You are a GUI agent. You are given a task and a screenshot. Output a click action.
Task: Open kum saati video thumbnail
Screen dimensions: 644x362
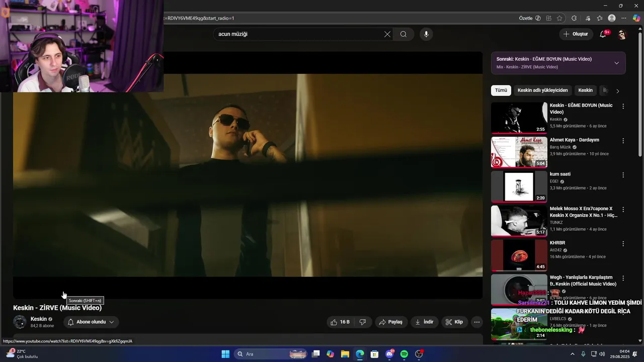(x=519, y=187)
